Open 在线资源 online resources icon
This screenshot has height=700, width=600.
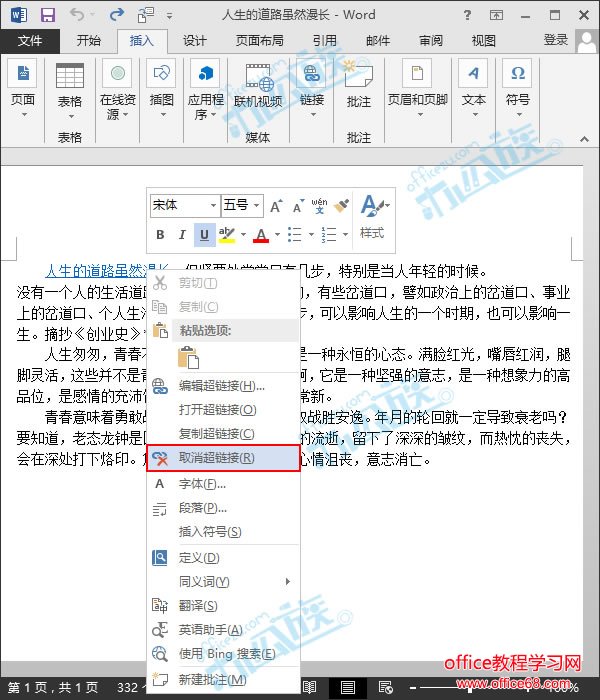[x=117, y=89]
